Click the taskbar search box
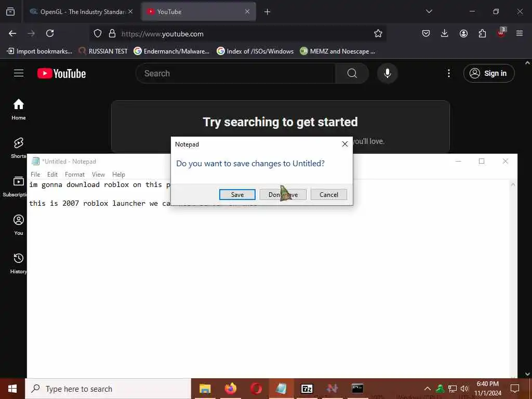Image resolution: width=532 pixels, height=399 pixels. point(108,389)
